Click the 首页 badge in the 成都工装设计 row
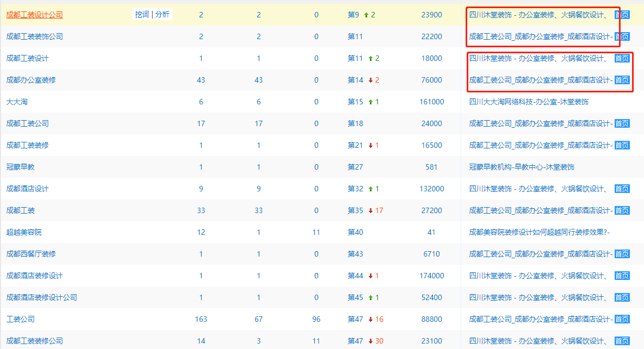 [x=622, y=58]
